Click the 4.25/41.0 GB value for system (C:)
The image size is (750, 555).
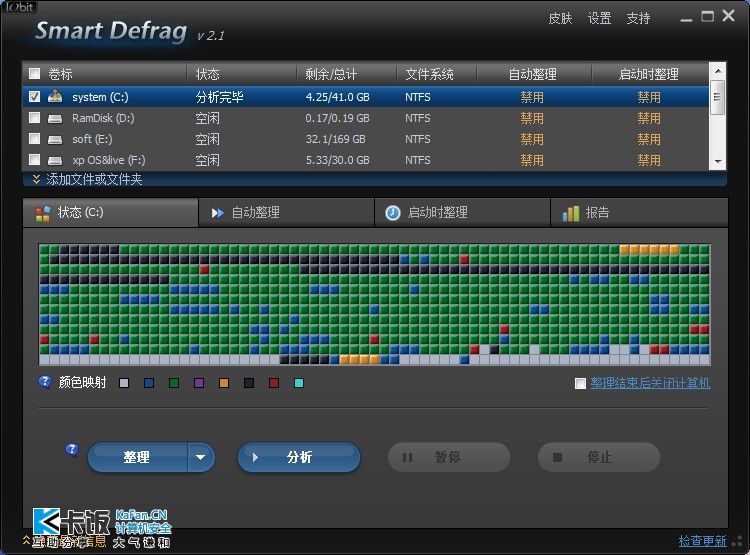coord(338,97)
